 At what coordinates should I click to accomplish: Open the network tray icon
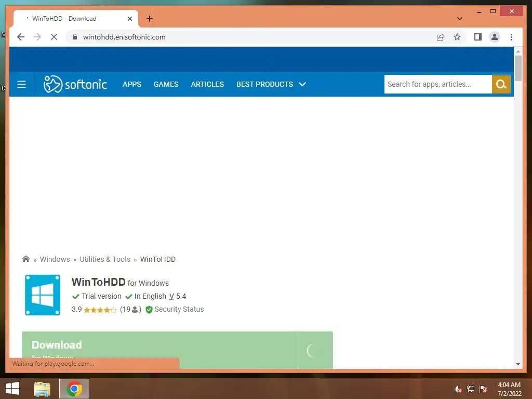(471, 389)
